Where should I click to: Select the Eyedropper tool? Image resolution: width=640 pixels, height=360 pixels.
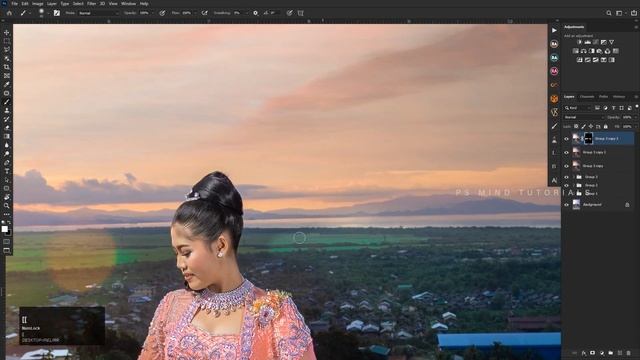click(x=7, y=84)
